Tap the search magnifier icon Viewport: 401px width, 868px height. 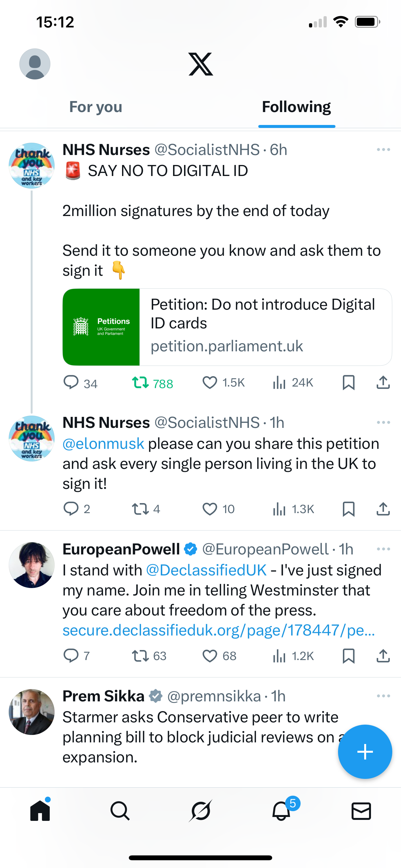(120, 811)
